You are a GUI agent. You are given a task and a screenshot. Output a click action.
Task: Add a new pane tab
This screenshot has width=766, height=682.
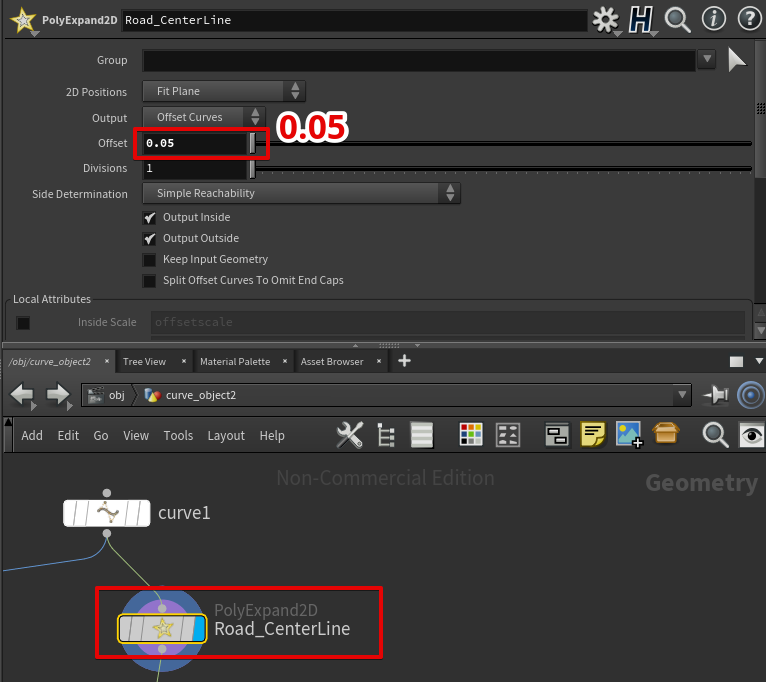coord(404,361)
